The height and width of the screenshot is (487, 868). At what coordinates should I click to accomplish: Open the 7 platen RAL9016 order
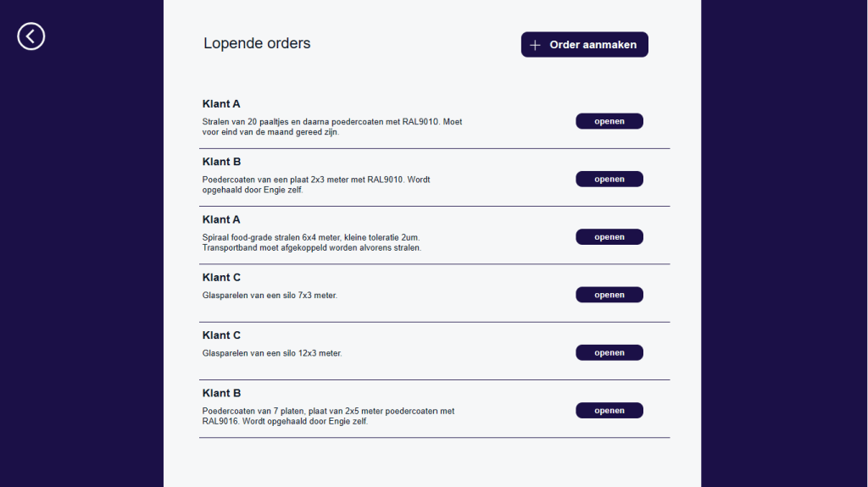click(x=609, y=411)
